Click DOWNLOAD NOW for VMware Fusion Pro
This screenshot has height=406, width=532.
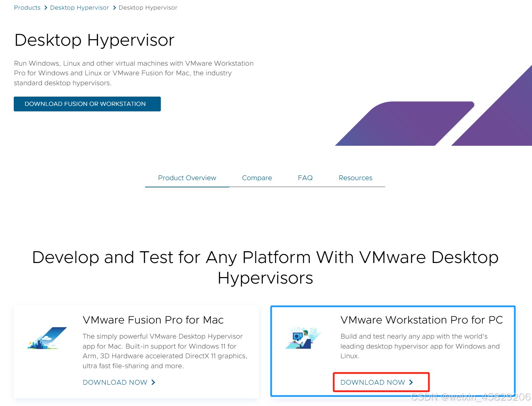115,382
